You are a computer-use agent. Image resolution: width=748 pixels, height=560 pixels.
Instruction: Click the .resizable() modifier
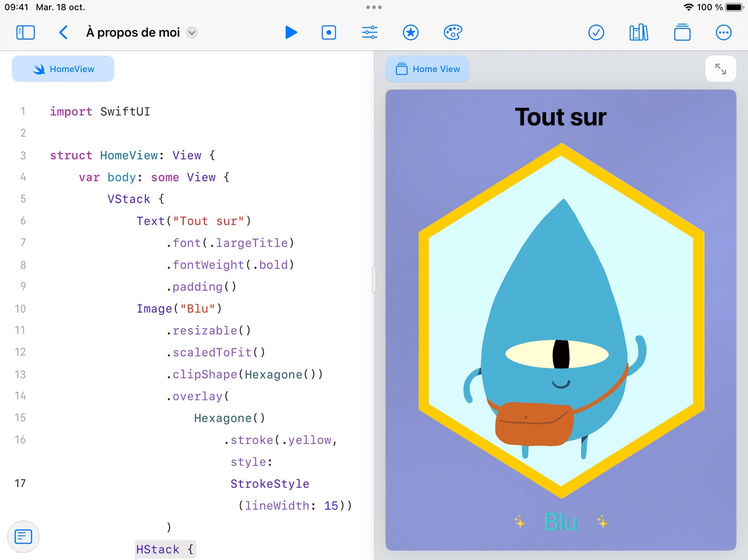[208, 331]
